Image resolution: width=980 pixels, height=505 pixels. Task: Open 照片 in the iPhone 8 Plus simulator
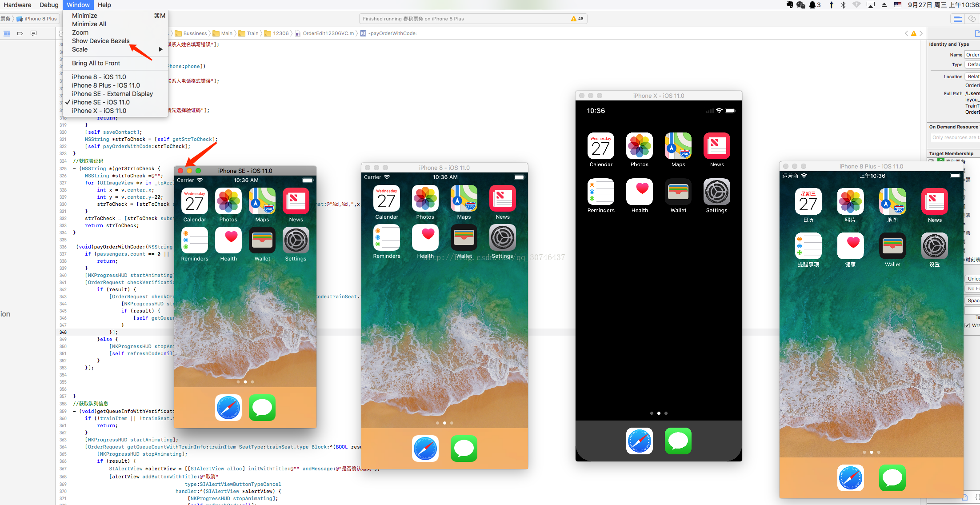point(851,201)
